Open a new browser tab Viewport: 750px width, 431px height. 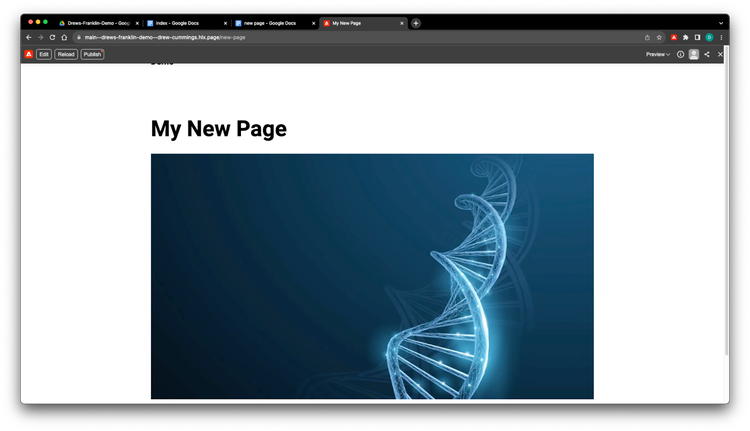pos(416,23)
